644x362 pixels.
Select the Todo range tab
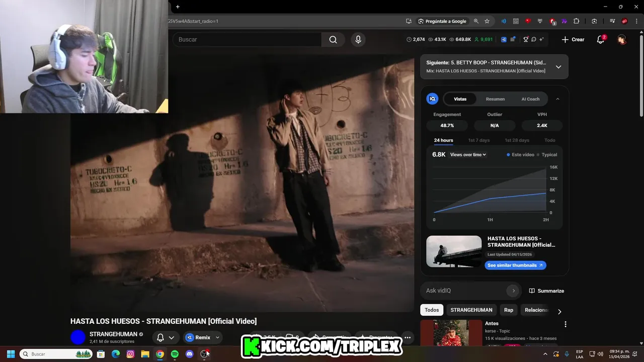550,140
